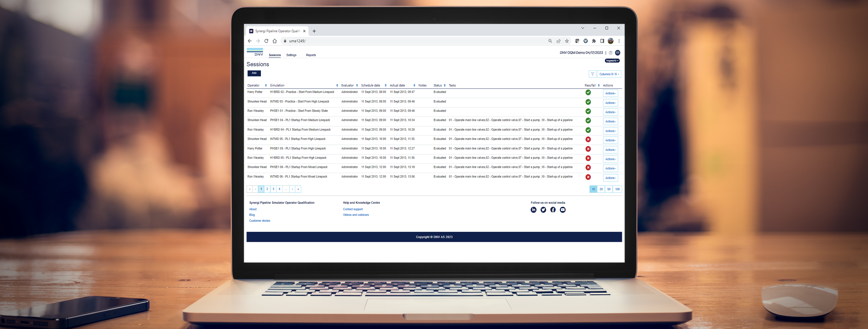Toggle the browser side panel icon
868x329 pixels.
pyautogui.click(x=602, y=41)
